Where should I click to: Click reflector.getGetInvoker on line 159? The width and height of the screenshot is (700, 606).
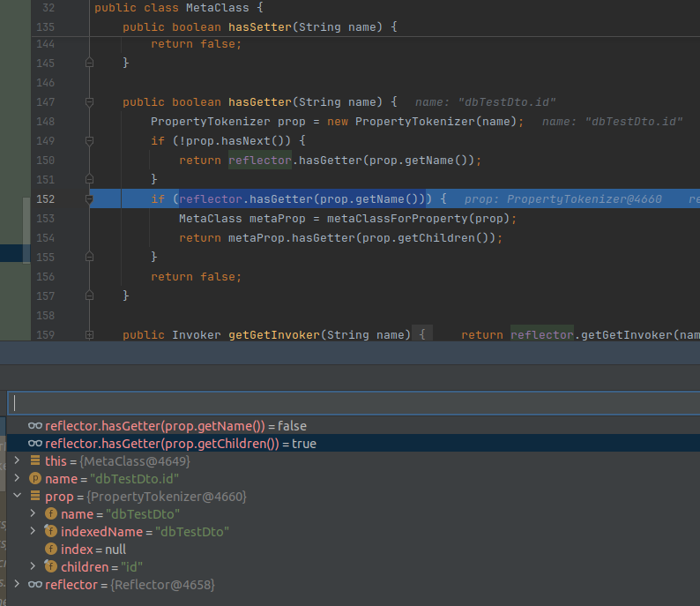coord(591,335)
